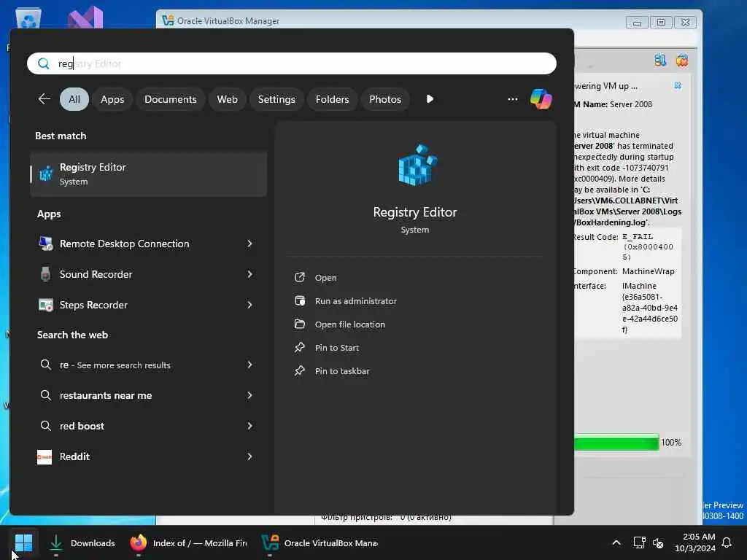Expand 're - See more search results' chevron
The image size is (747, 560).
(249, 365)
